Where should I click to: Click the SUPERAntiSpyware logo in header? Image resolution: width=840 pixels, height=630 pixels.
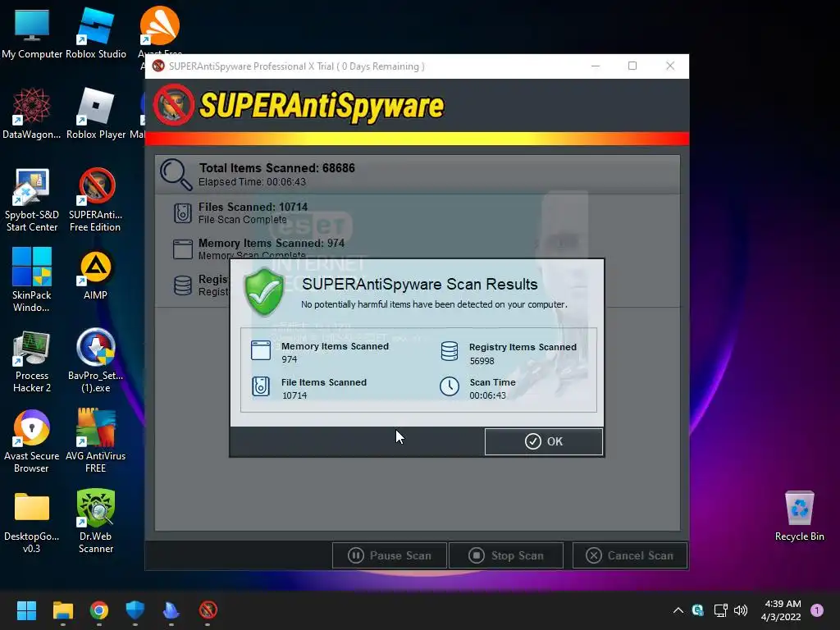point(299,105)
